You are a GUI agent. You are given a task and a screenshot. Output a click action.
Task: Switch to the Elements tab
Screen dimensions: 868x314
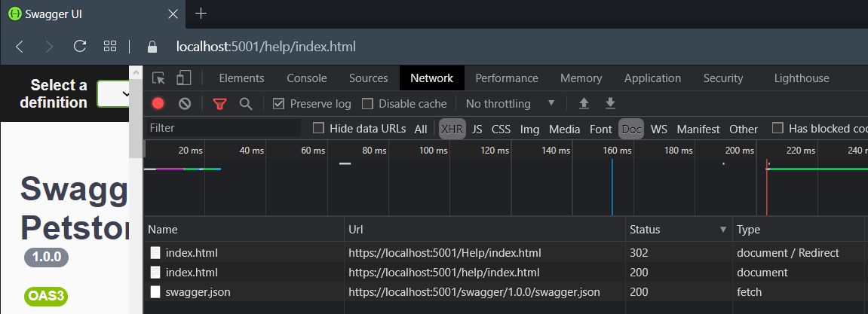241,78
